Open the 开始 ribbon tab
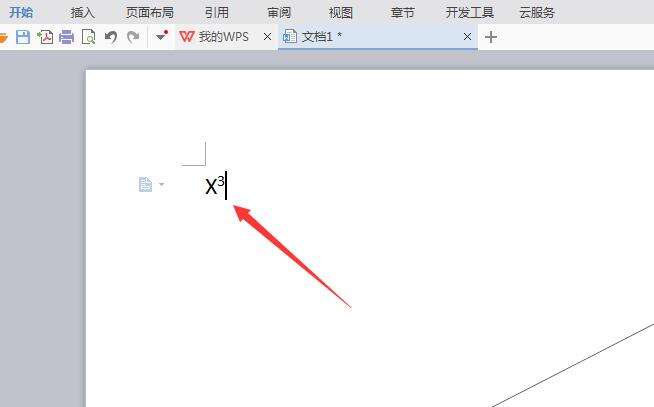654x407 pixels. click(21, 13)
